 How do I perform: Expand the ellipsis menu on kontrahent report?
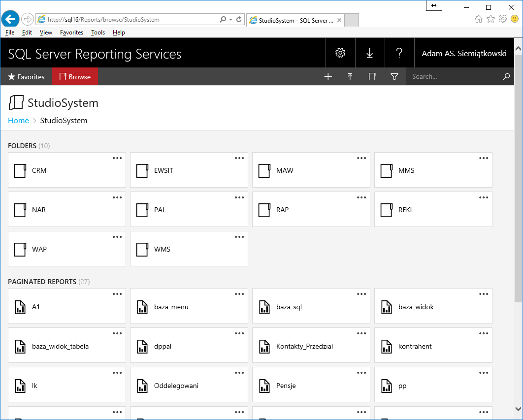[x=483, y=333]
